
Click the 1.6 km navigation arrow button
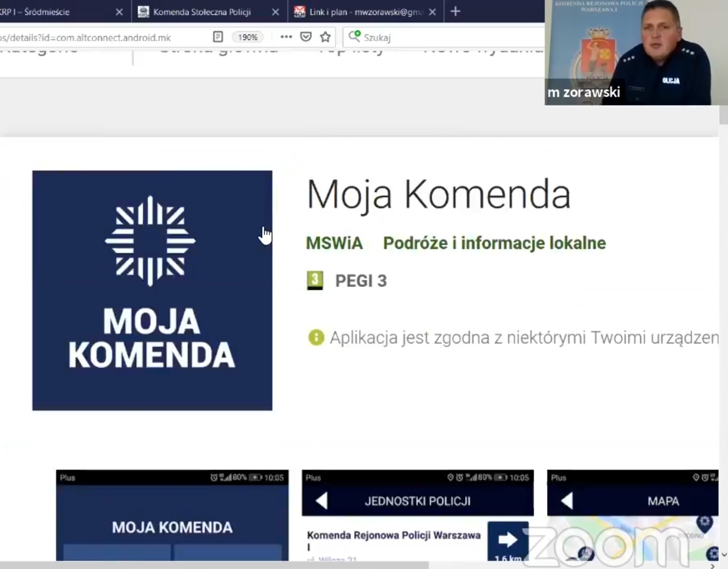pos(507,541)
